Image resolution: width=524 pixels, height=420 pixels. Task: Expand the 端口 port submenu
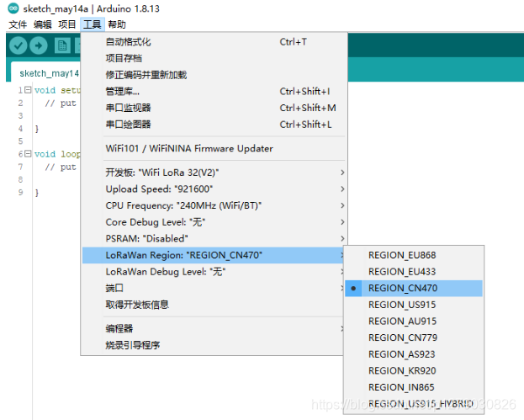(213, 288)
